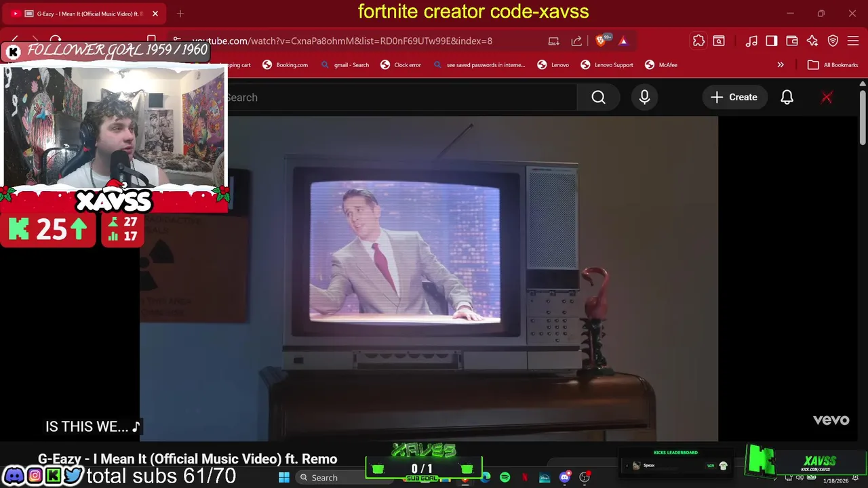Click the share page icon in address bar
The height and width of the screenshot is (488, 868).
pyautogui.click(x=576, y=41)
